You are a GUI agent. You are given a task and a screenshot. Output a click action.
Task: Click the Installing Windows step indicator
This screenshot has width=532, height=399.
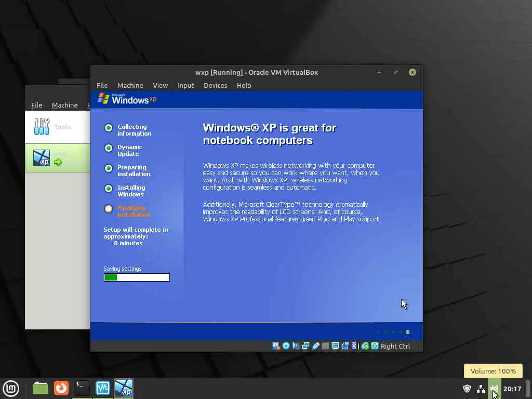pyautogui.click(x=108, y=189)
